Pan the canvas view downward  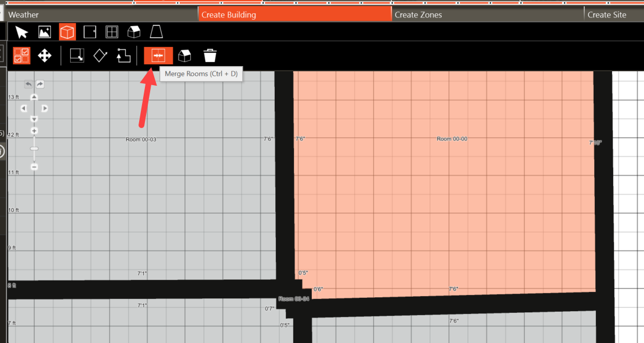click(x=34, y=119)
